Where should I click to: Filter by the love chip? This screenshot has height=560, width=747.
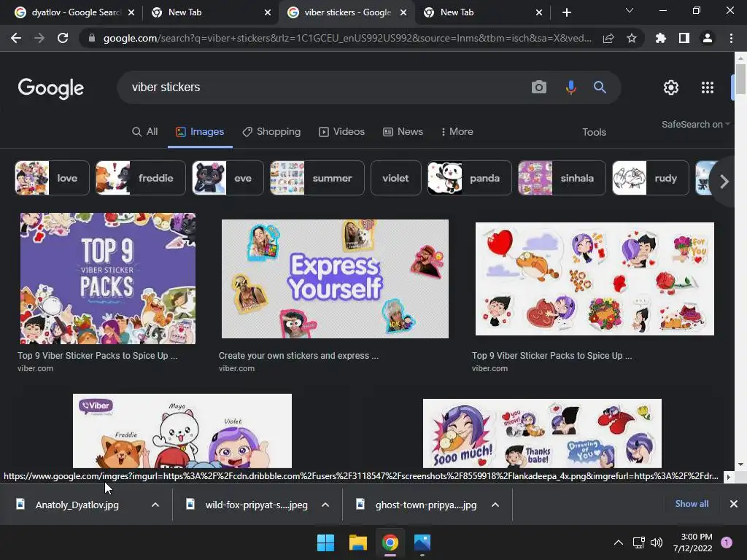pos(52,178)
